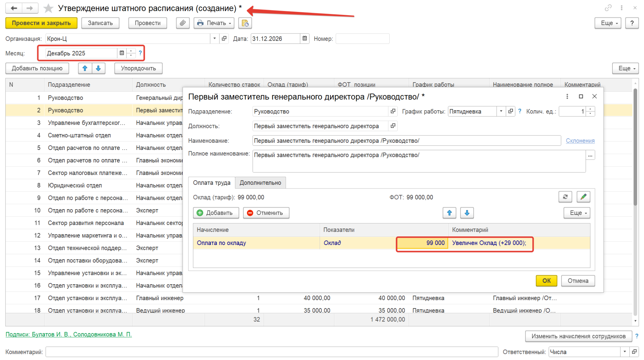Click the paperclip attachments icon
The width and height of the screenshot is (644, 360).
point(183,23)
